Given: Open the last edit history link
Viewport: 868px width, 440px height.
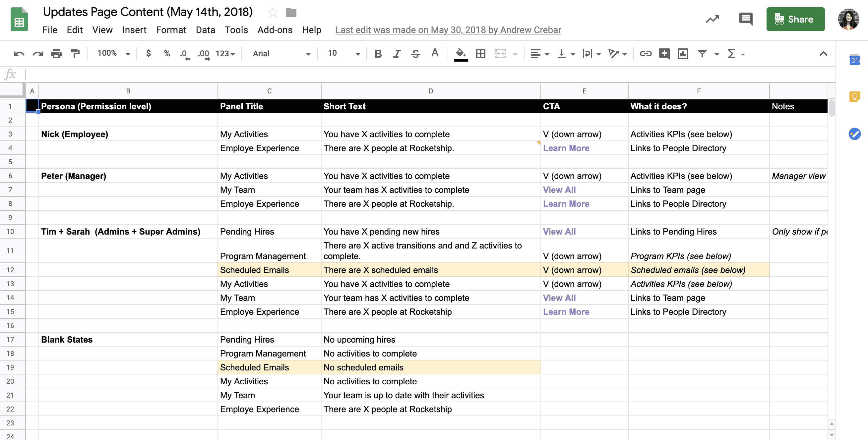Looking at the screenshot, I should pos(448,30).
